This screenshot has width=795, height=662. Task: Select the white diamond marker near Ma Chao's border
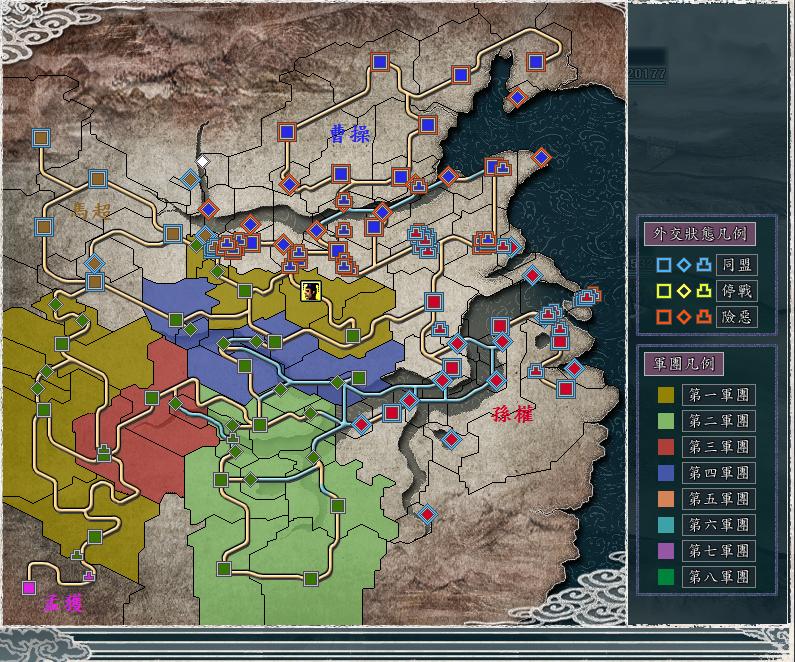(202, 162)
